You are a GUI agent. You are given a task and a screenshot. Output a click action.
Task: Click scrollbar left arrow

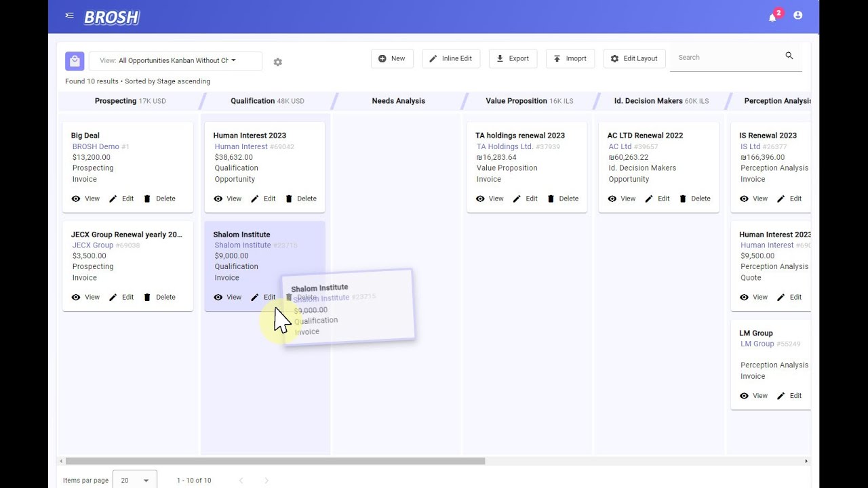62,461
